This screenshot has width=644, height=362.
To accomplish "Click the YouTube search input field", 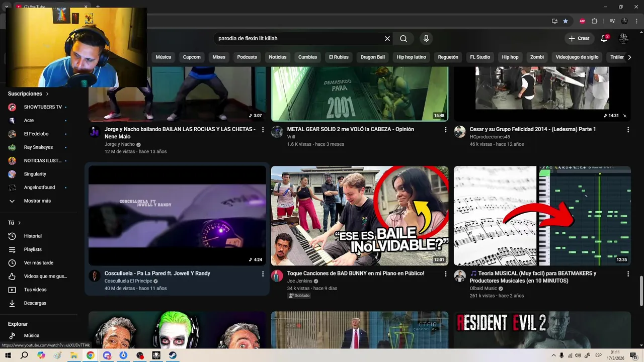I will [x=299, y=39].
